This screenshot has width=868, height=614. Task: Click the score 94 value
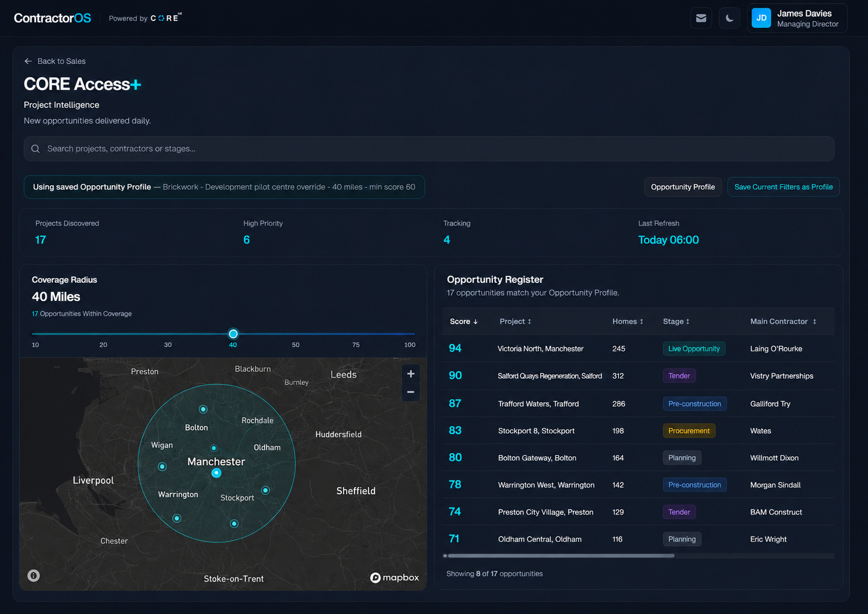455,349
